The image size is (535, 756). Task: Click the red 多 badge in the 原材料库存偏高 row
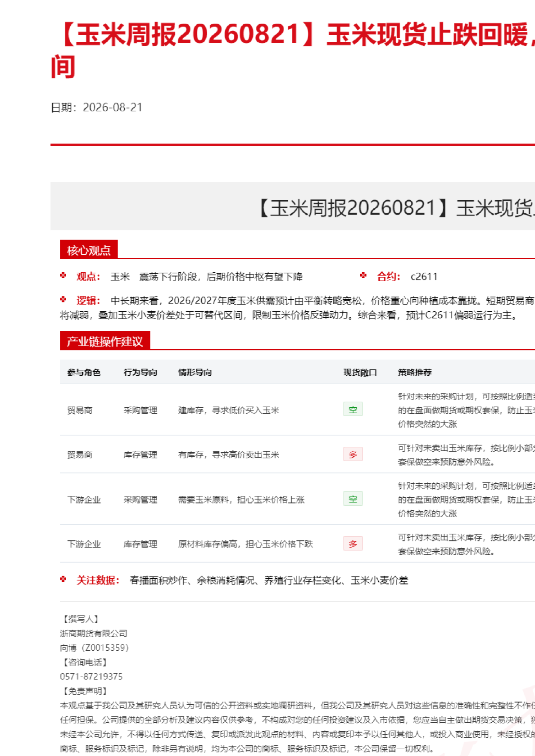(x=353, y=544)
